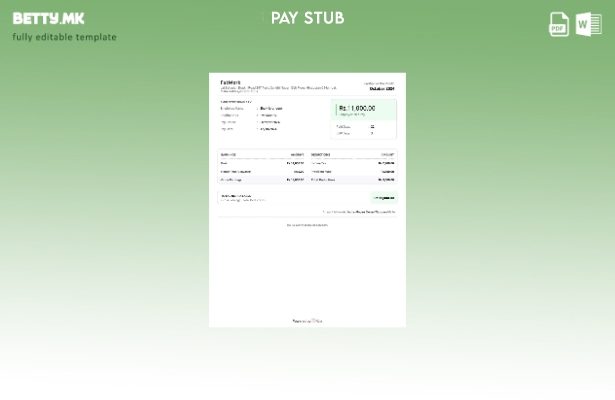The height and width of the screenshot is (400, 615).
Task: Click the total earnings row in the table
Action: pos(260,180)
